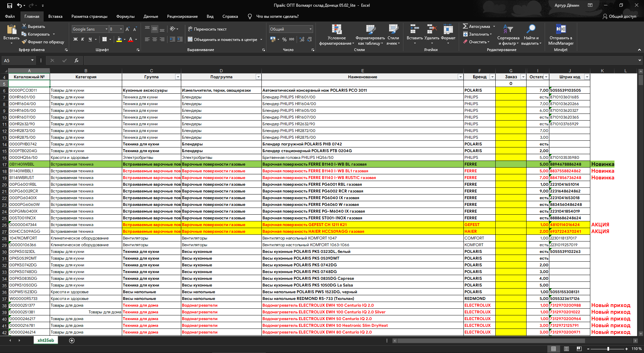Toggle Wrap Text option
Viewport: 644px width, 353px height.
(x=207, y=29)
